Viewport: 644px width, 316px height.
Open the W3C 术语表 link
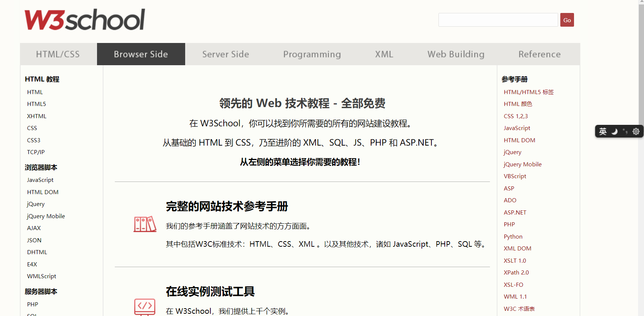point(519,309)
